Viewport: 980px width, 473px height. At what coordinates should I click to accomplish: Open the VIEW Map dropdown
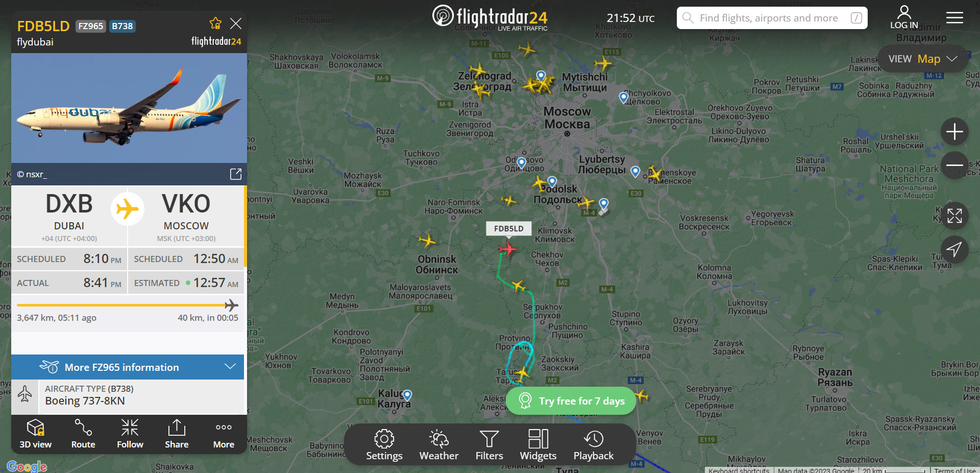(923, 59)
